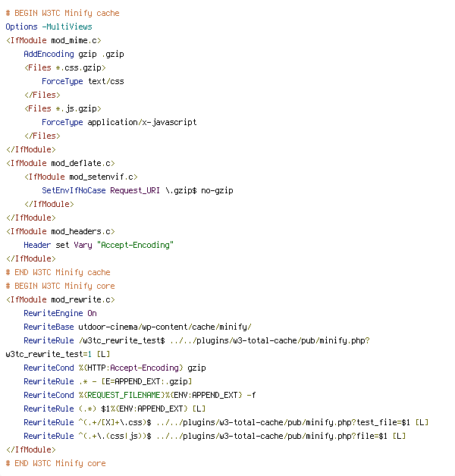The height and width of the screenshot is (476, 455).
Task: Click the '# END W3TC Minify cache' comment
Action: click(58, 272)
